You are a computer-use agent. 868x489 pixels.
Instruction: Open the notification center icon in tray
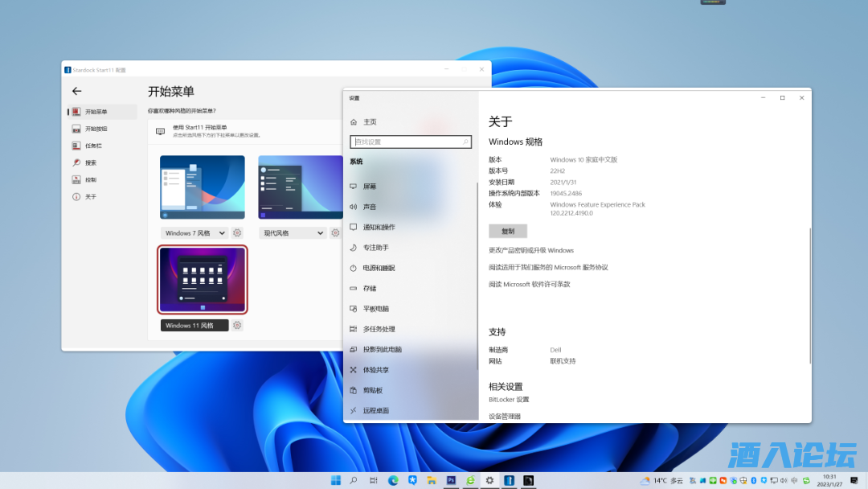coord(856,480)
